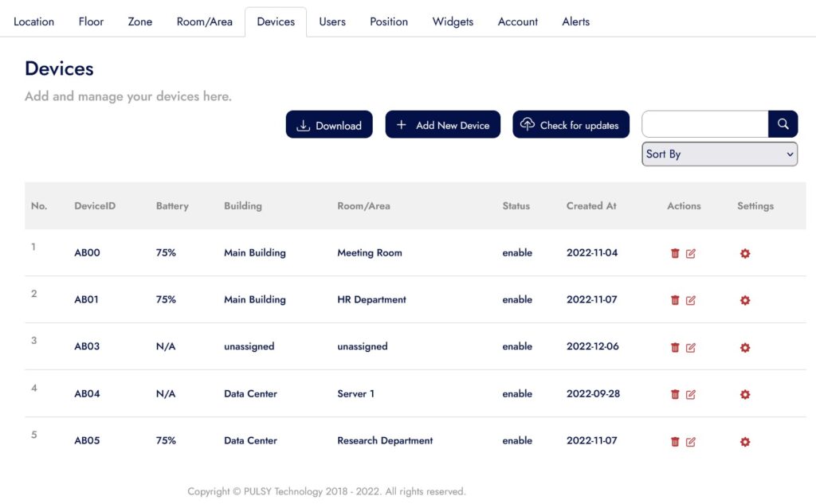Open settings gear for device AB03
This screenshot has width=816, height=504.
(x=745, y=347)
